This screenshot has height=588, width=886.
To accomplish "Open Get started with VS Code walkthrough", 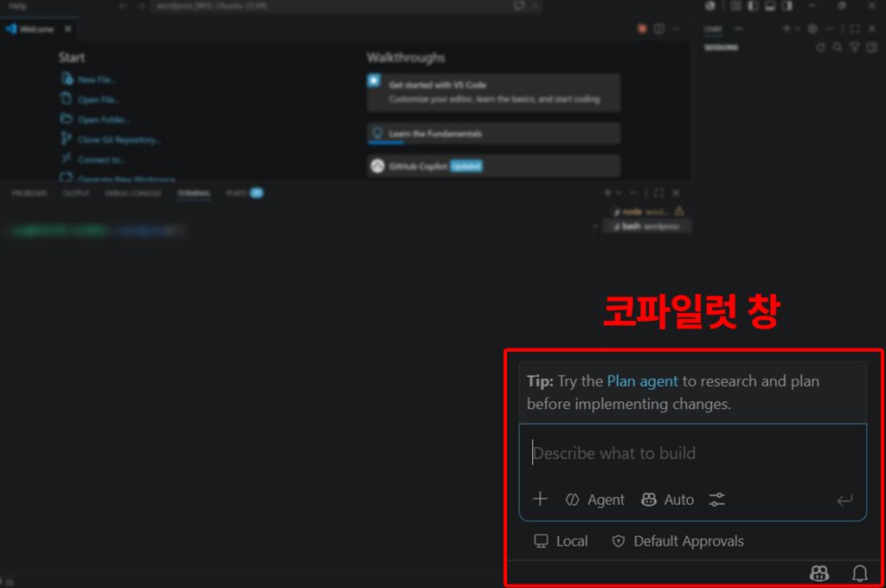I will pos(494,92).
